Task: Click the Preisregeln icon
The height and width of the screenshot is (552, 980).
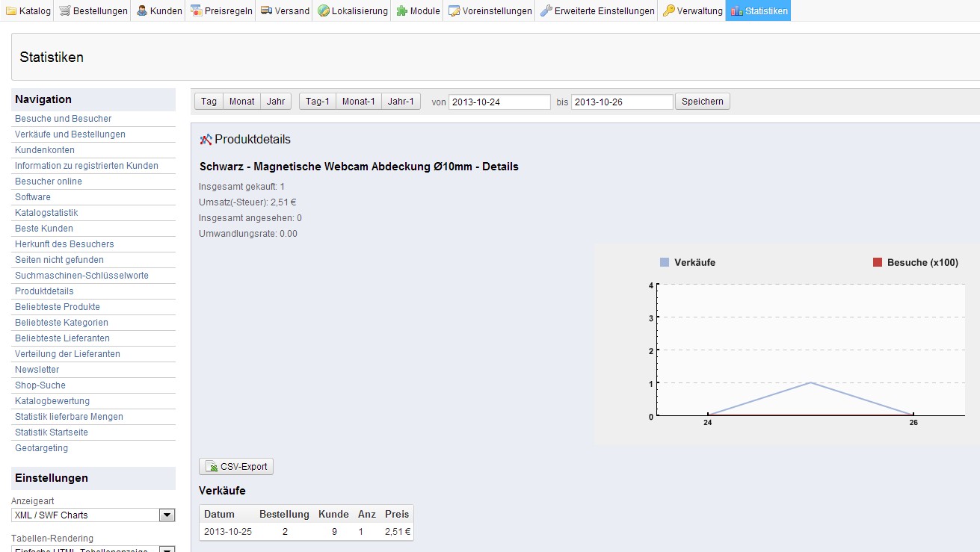Action: 196,11
